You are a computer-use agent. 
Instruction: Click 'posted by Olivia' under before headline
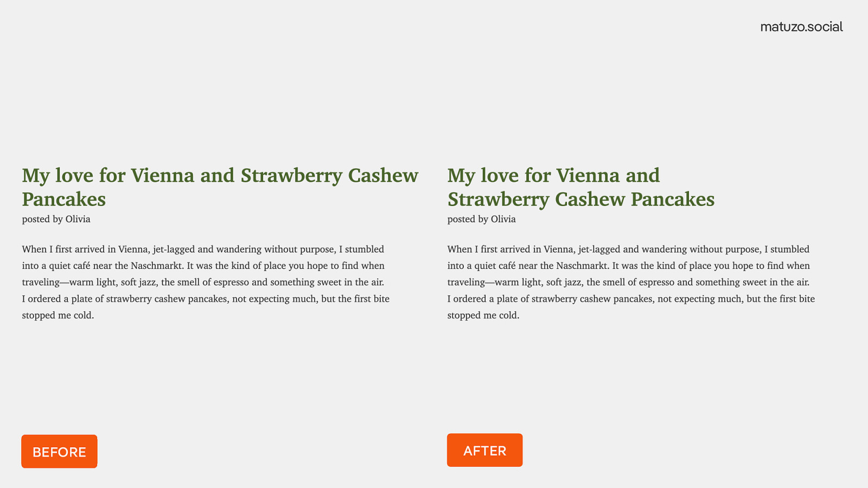pos(56,219)
